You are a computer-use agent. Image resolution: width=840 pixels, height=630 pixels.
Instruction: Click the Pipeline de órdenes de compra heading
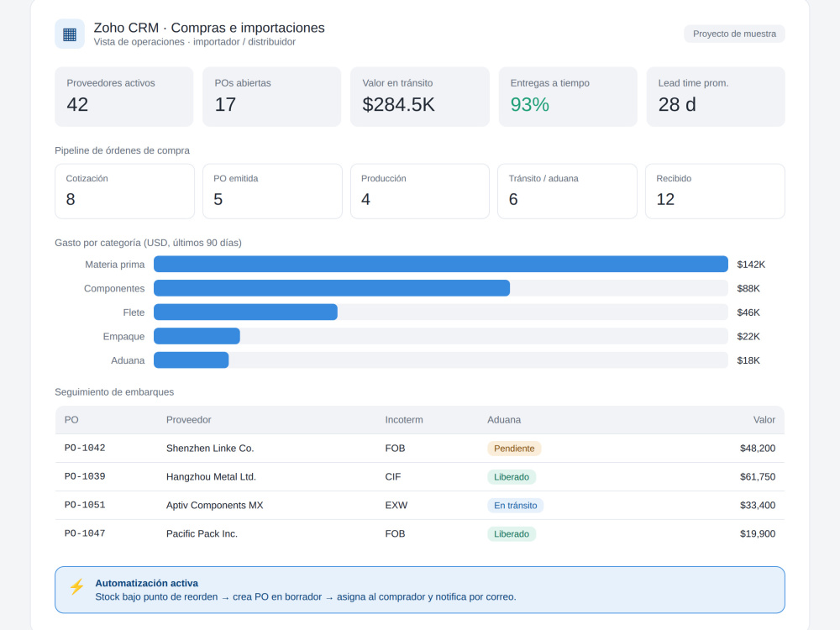(122, 150)
